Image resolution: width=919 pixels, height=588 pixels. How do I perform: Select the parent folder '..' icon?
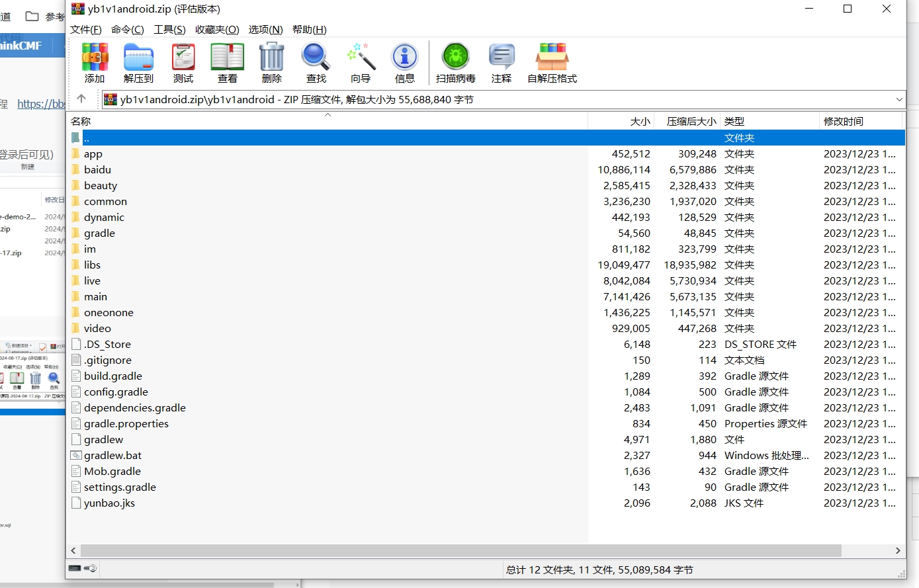pos(75,138)
